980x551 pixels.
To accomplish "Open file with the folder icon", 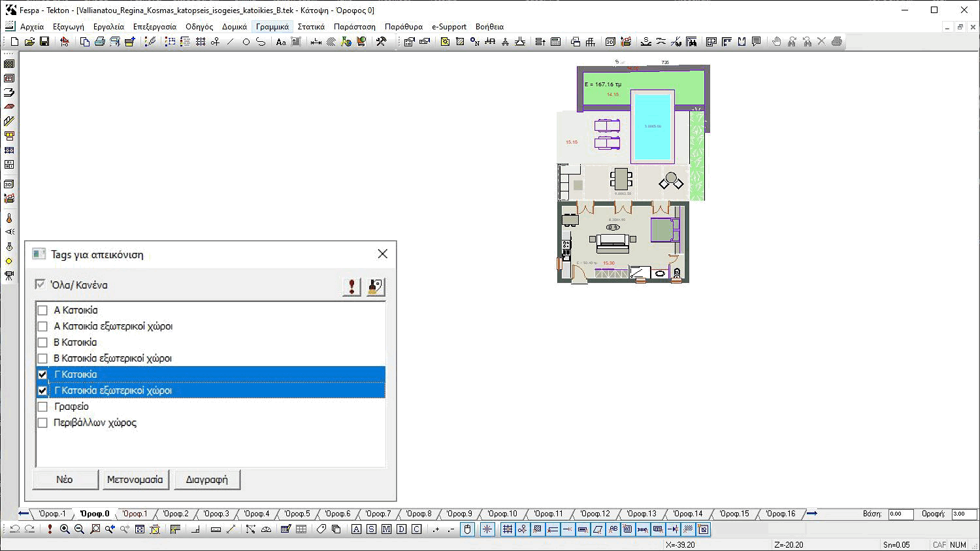I will [x=29, y=41].
